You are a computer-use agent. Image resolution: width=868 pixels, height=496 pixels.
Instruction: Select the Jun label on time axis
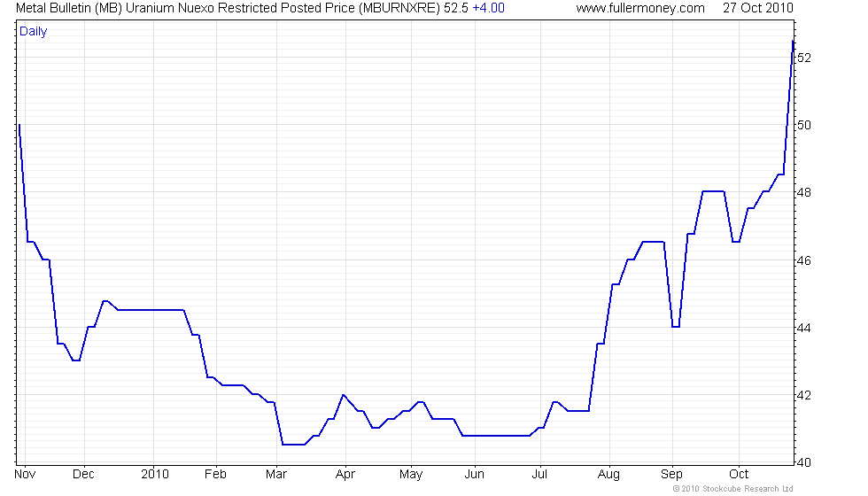click(475, 475)
